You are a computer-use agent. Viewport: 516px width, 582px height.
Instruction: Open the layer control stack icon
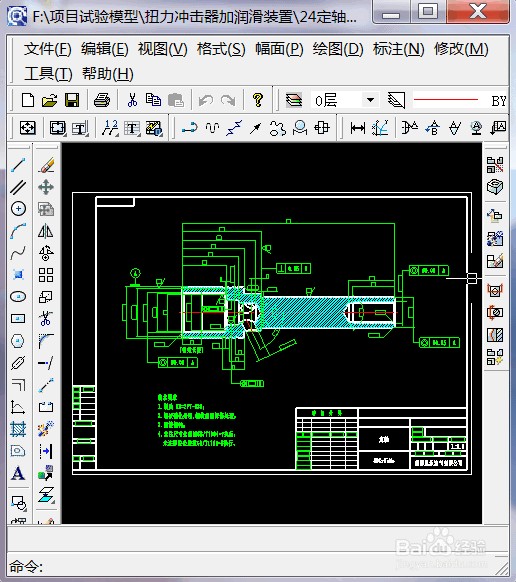(x=294, y=100)
